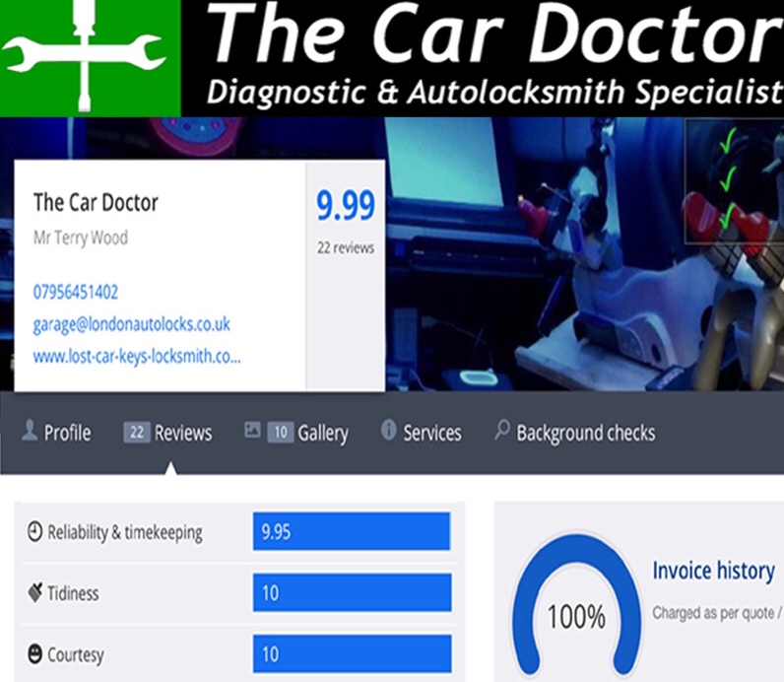
Task: Open the Profile tab
Action: pyautogui.click(x=56, y=433)
